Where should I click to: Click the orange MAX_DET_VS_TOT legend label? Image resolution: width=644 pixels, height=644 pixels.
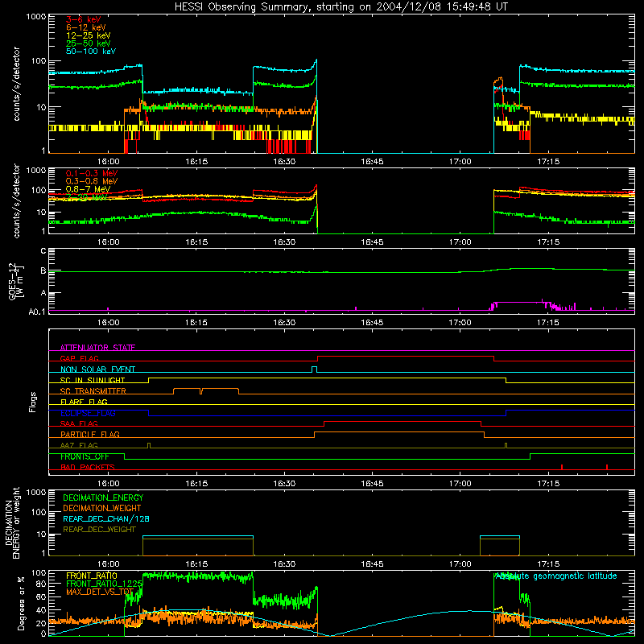pyautogui.click(x=100, y=592)
